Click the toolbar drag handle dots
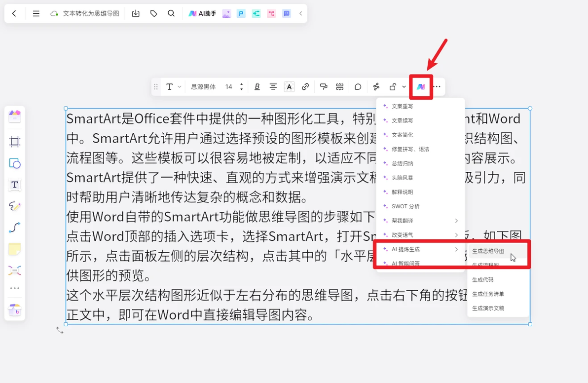 click(155, 87)
